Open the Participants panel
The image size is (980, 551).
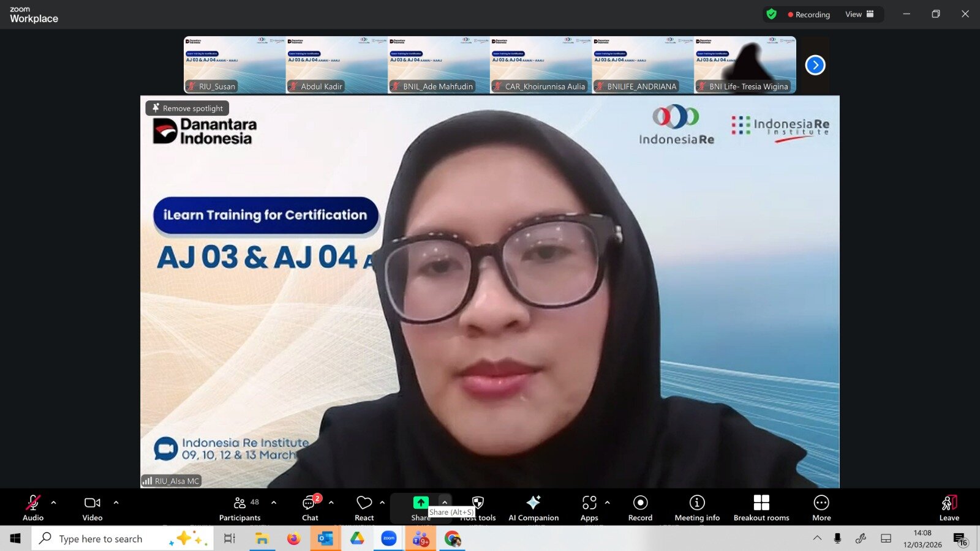pos(239,508)
